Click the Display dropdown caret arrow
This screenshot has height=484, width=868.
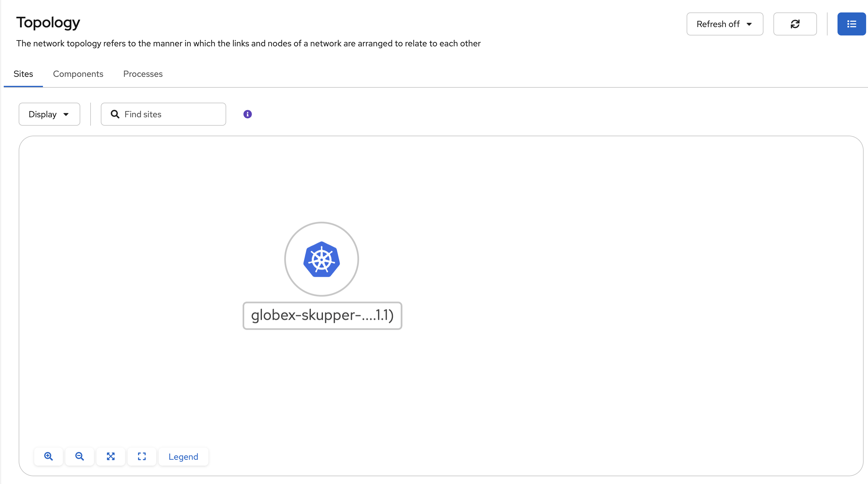[x=66, y=114]
